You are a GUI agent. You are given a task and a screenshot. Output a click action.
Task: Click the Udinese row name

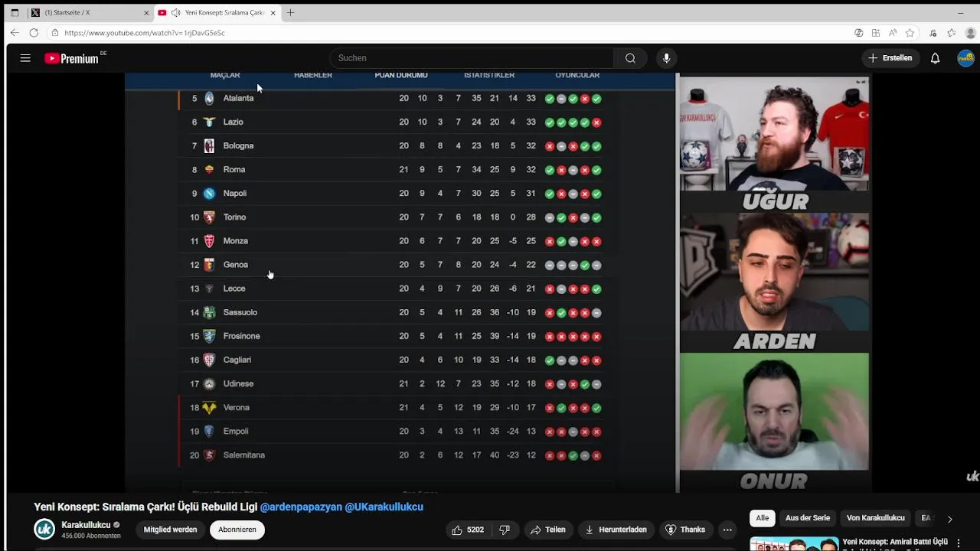click(x=238, y=383)
